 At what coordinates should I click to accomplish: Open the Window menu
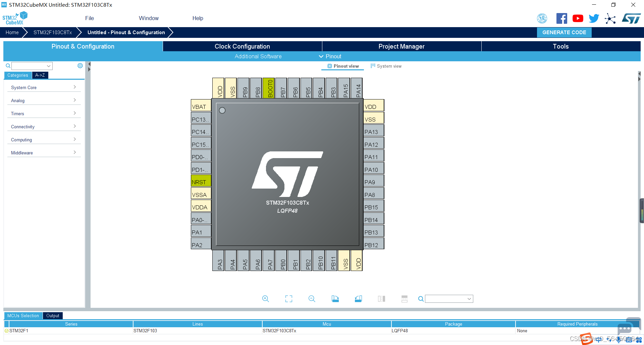point(149,18)
